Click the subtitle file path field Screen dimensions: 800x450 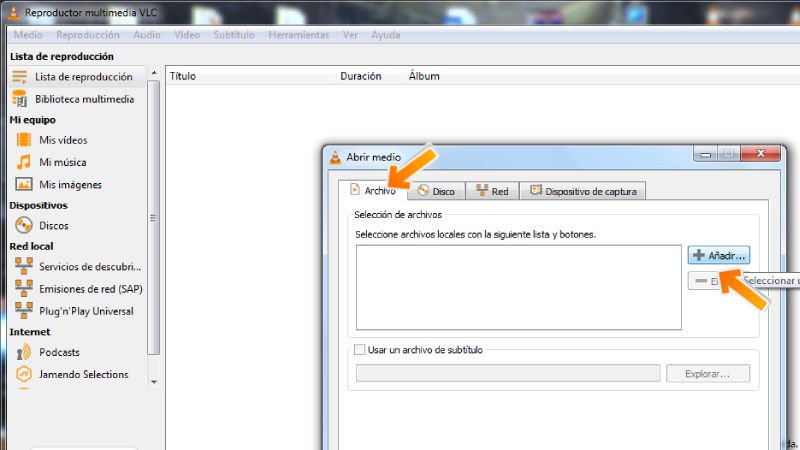(x=508, y=373)
